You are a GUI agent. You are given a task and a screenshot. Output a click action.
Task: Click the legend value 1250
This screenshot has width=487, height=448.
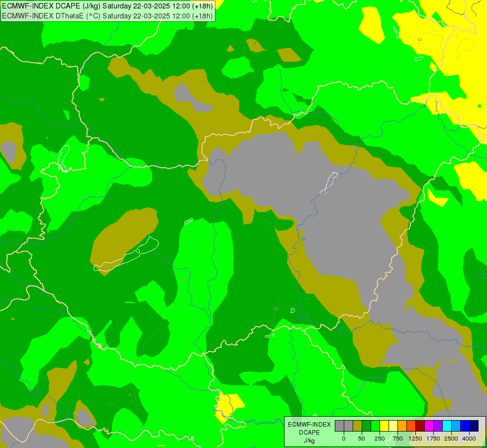pyautogui.click(x=415, y=439)
